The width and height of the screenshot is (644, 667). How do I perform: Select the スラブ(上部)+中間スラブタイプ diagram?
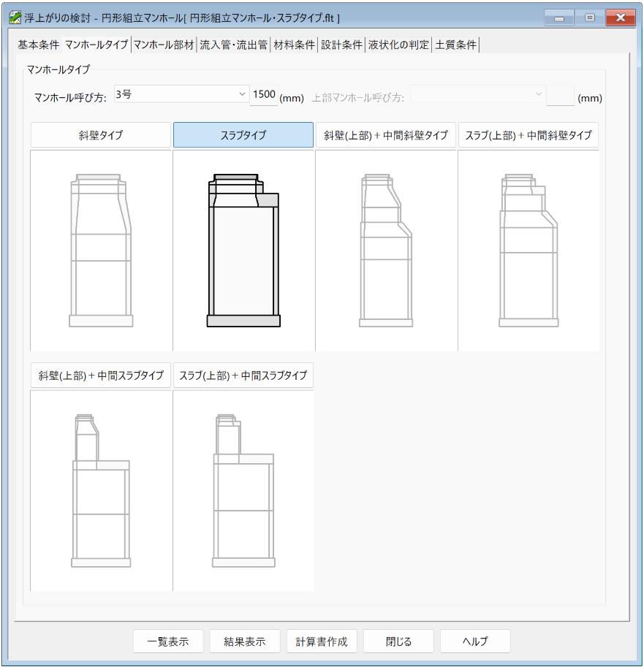[x=243, y=491]
